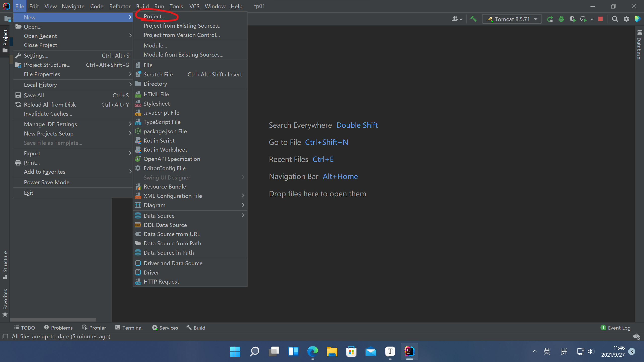Open the Tomcat 8.5.71 run configuration dropdown
Screen dimensions: 644x362
[512, 19]
